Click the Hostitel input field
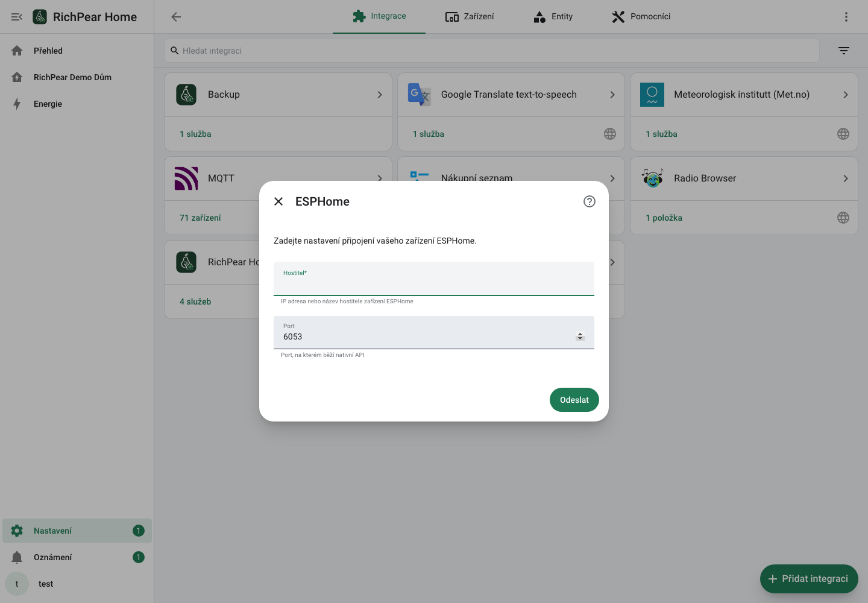 click(434, 279)
